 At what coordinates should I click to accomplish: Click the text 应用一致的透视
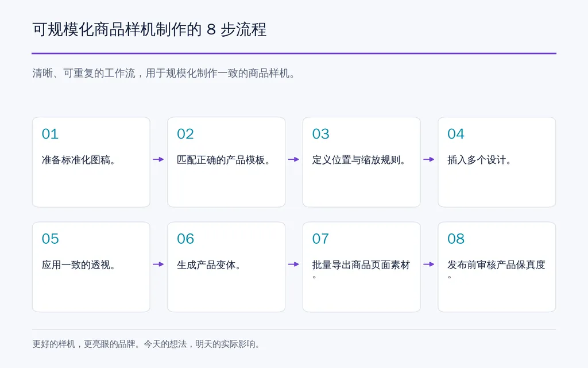78,264
